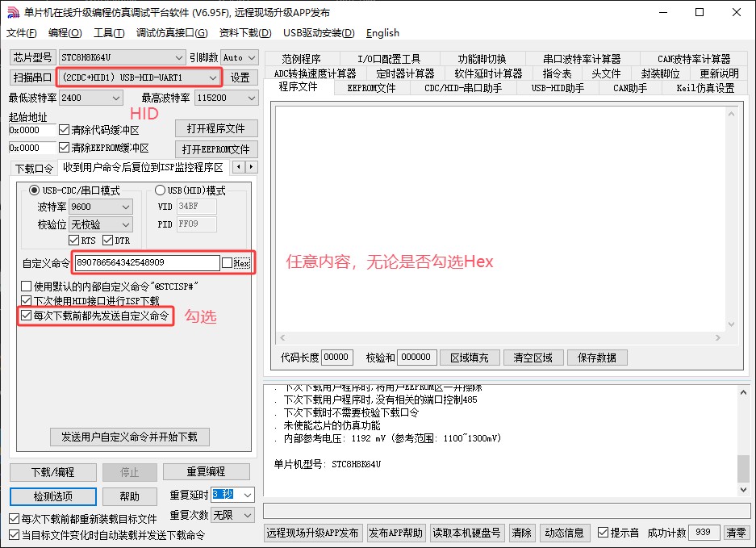Screen dimensions: 756x548
Task: Open the I/O口配置工具 tab
Action: coord(389,59)
